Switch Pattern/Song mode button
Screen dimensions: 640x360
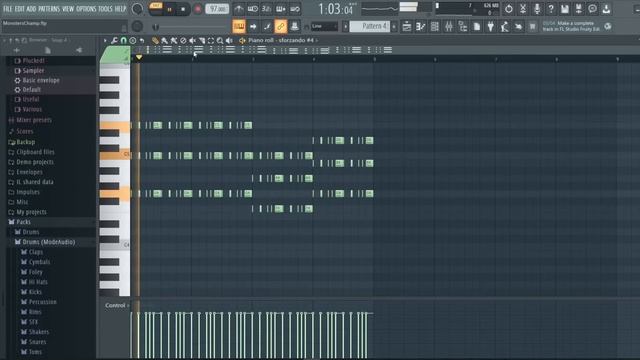click(x=156, y=9)
